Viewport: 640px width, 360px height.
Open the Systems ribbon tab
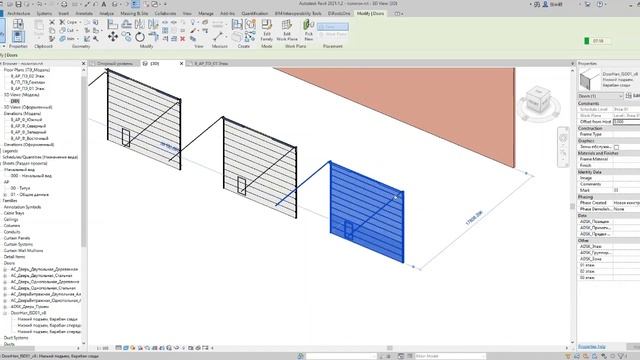tap(44, 13)
